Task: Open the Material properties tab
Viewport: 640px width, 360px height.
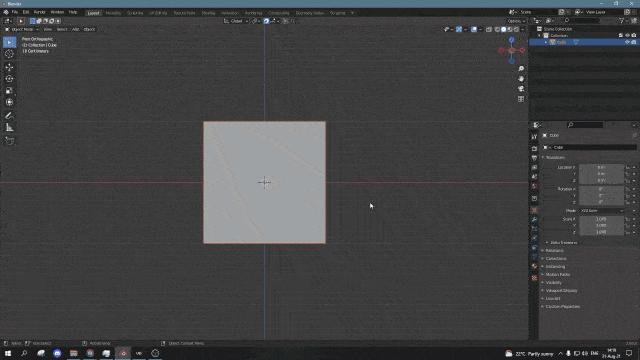Action: (x=534, y=267)
